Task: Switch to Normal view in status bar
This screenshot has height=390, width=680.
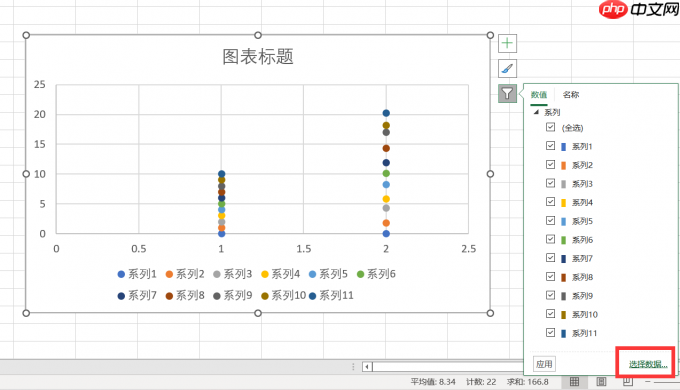Action: point(574,381)
